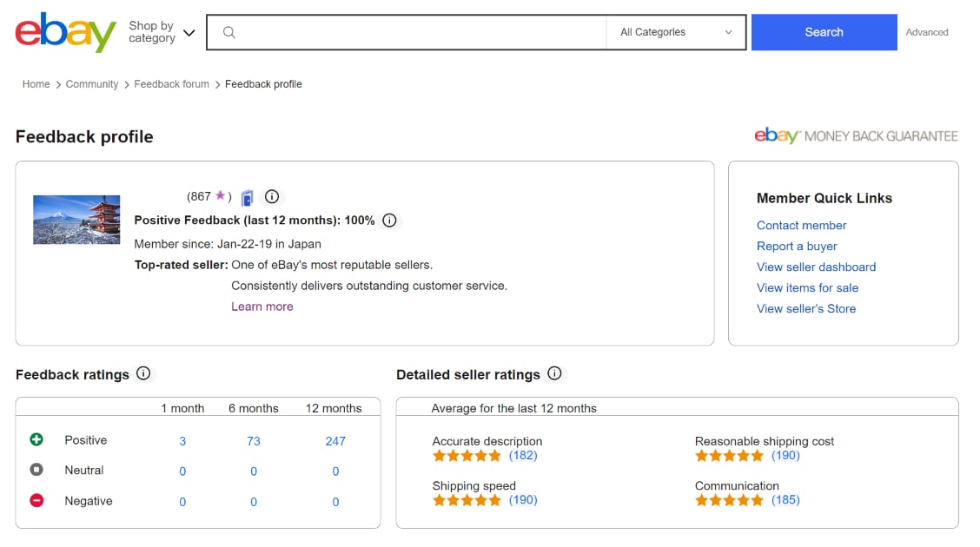
Task: Click the Feedback ratings info icon
Action: coord(143,373)
